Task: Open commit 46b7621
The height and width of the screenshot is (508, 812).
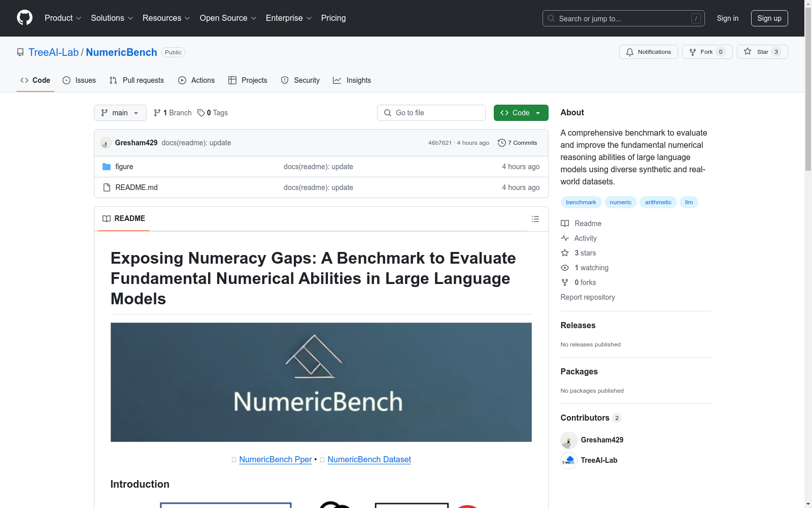Action: pyautogui.click(x=439, y=143)
